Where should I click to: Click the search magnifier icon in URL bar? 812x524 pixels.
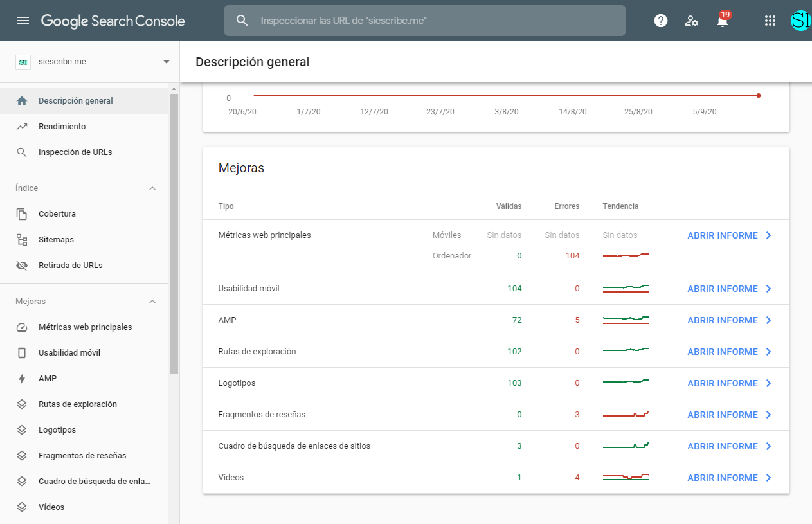[242, 21]
